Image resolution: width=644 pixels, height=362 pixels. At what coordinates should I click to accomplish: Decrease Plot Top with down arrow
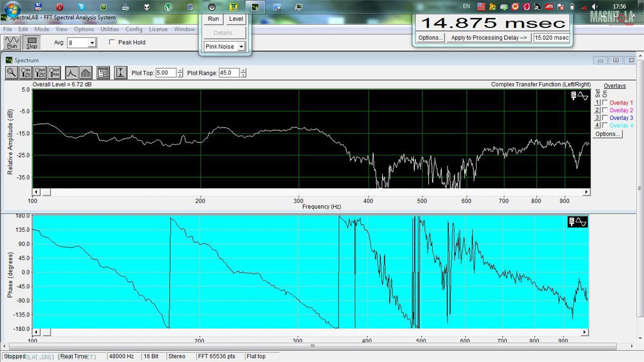[x=180, y=75]
